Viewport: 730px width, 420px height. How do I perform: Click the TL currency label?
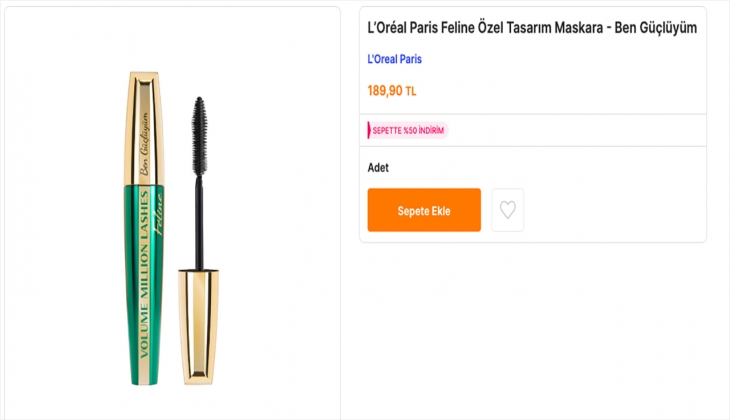tap(411, 92)
